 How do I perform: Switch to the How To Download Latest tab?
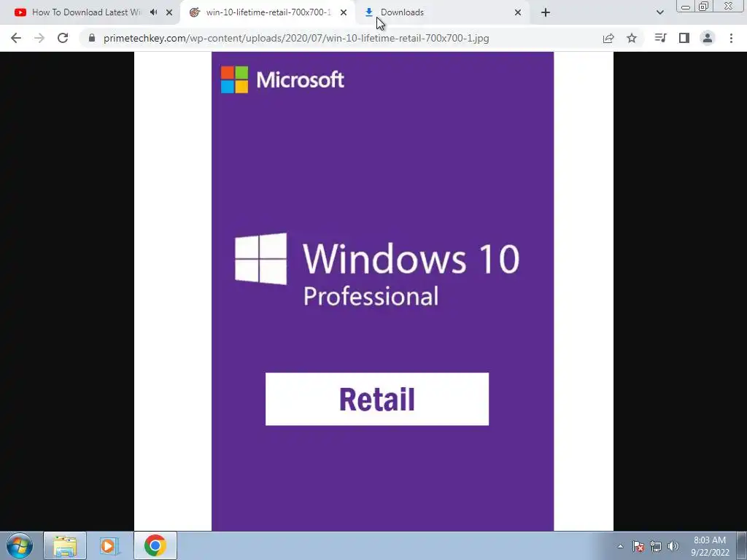pos(86,12)
